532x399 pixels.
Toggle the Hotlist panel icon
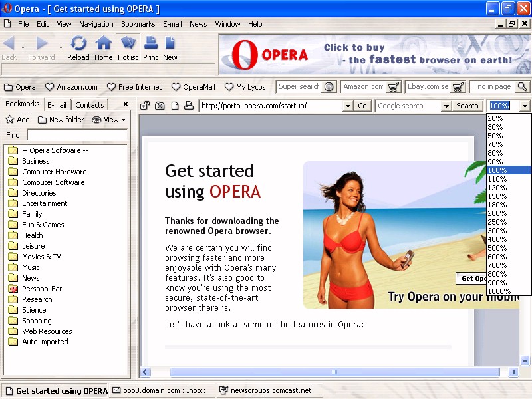coord(128,43)
